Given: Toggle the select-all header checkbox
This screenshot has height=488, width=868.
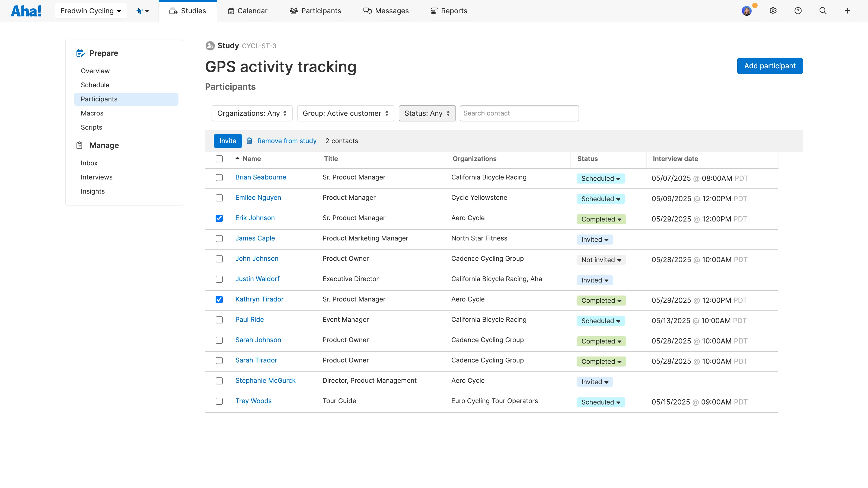Looking at the screenshot, I should [x=219, y=159].
